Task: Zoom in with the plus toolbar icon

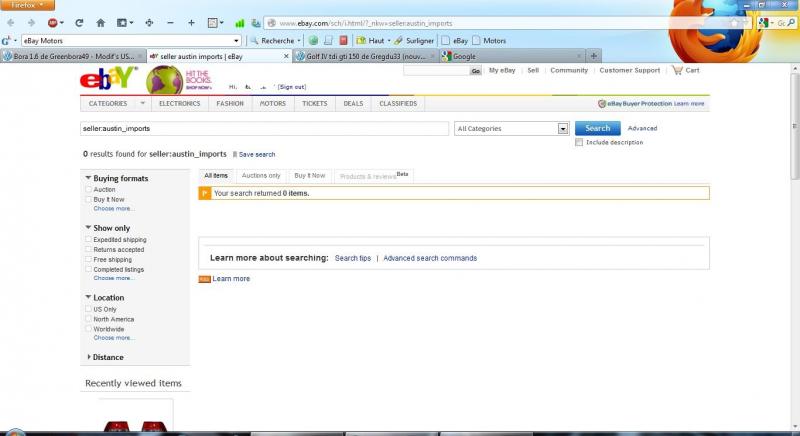Action: [191, 23]
